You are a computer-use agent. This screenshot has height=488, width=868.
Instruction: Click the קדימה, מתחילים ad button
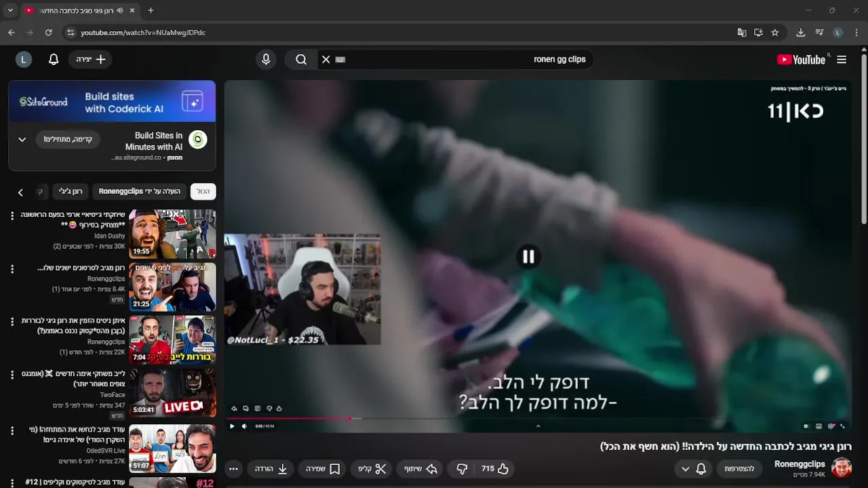(x=68, y=140)
